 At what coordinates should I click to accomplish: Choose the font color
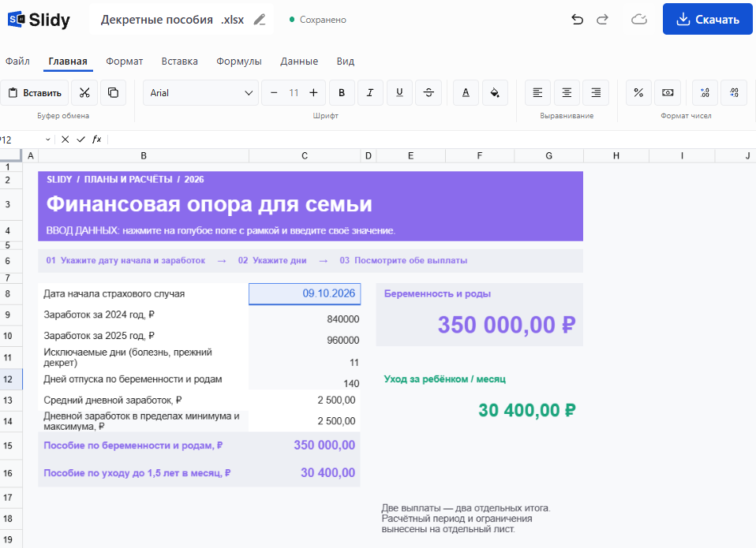(x=466, y=93)
